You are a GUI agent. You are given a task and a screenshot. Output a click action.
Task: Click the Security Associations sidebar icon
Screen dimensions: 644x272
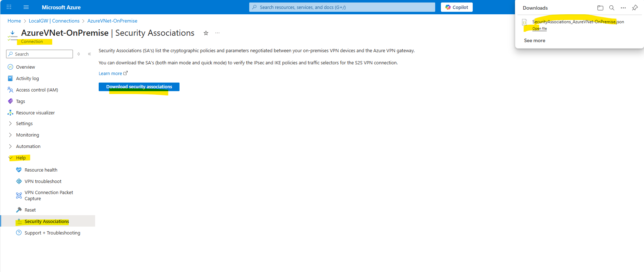click(19, 221)
